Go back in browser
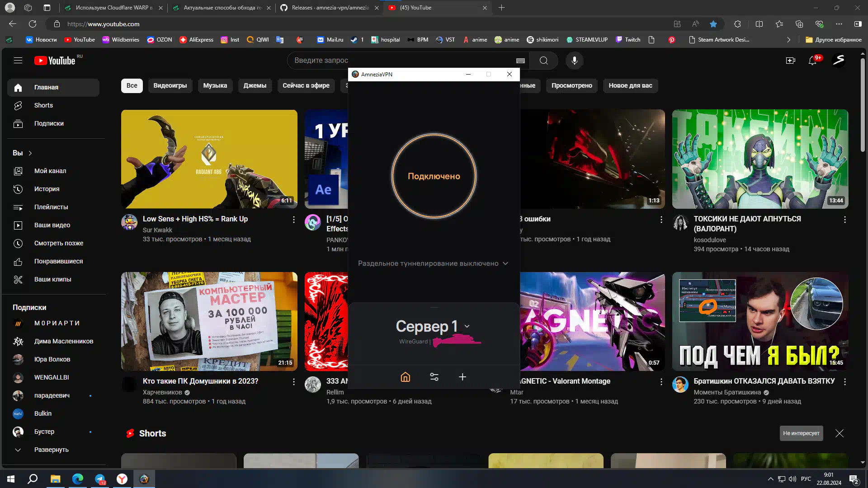 click(x=13, y=24)
